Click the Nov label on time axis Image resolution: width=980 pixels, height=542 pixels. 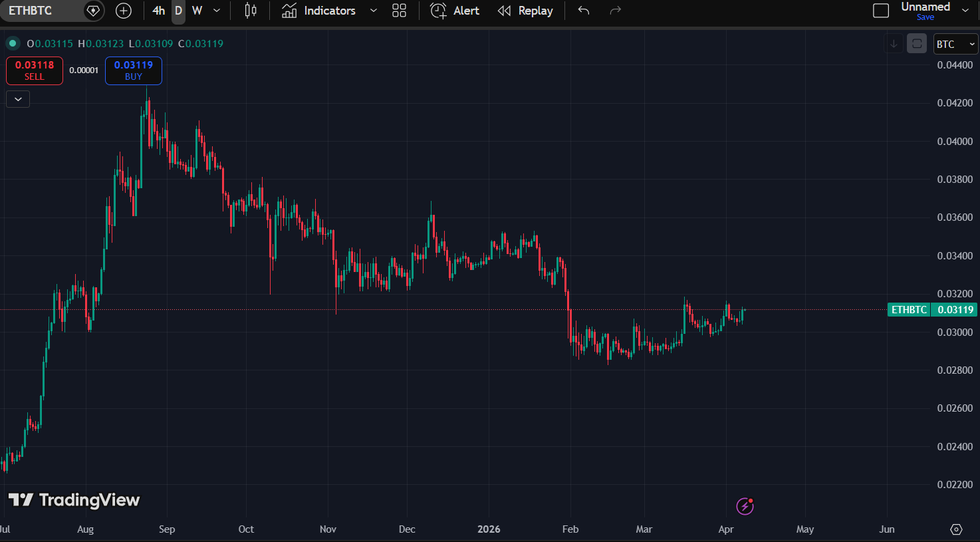(328, 529)
